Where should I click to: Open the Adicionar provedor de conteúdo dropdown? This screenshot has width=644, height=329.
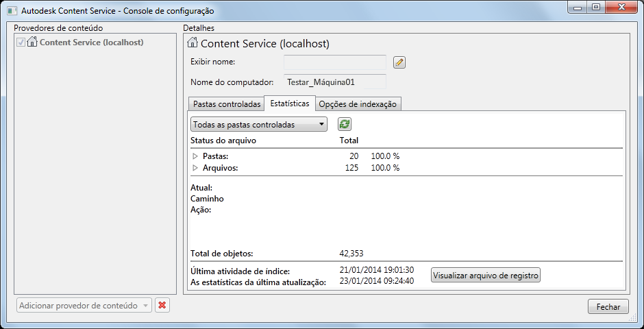84,306
